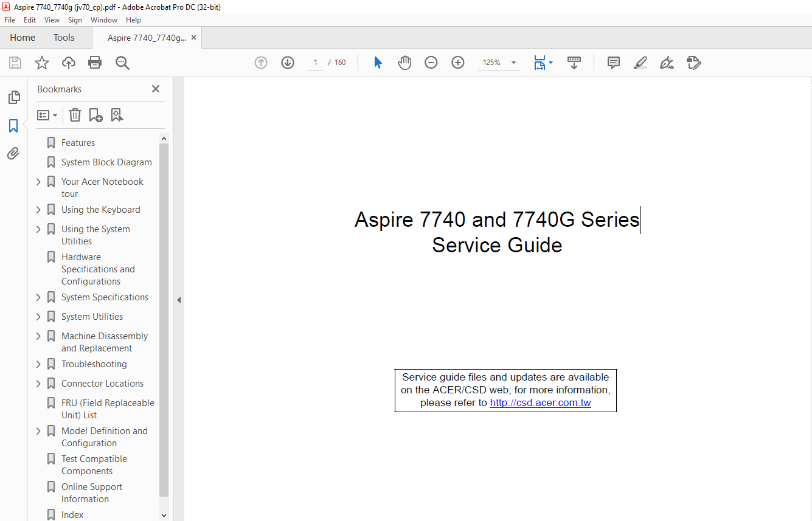Open page display options dropdown arrow

click(551, 63)
